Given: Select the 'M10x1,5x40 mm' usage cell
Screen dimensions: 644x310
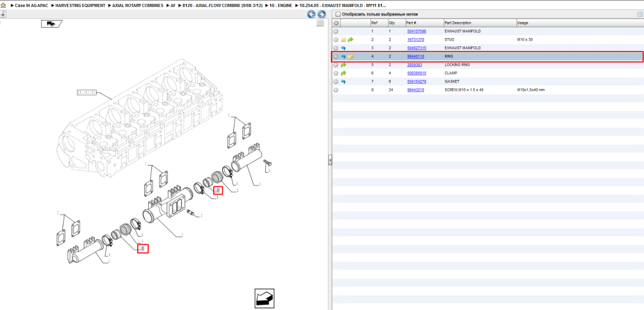Looking at the screenshot, I should [531, 90].
